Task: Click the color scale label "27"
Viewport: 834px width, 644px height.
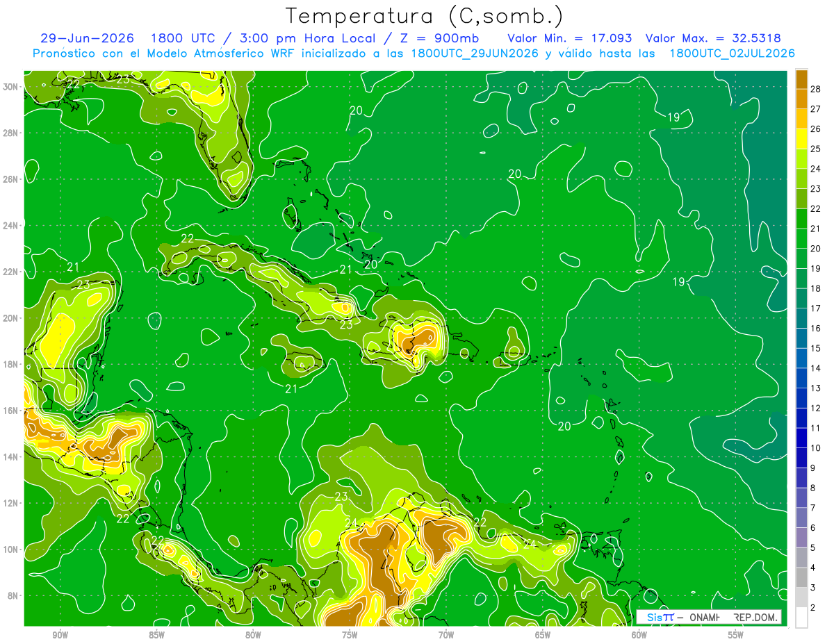Action: point(816,109)
